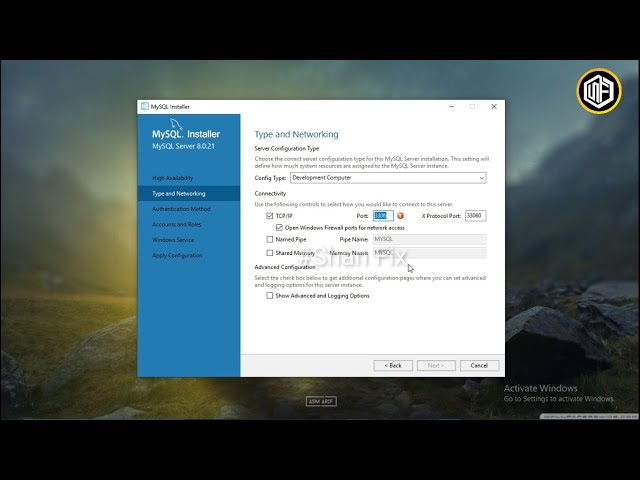Screen dimensions: 640x480
Task: Go to Accounts and Roles step
Action: (x=177, y=224)
